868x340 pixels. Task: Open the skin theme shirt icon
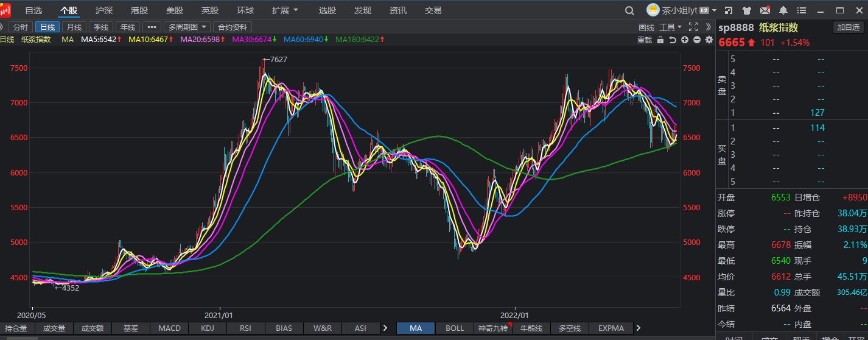pos(747,10)
